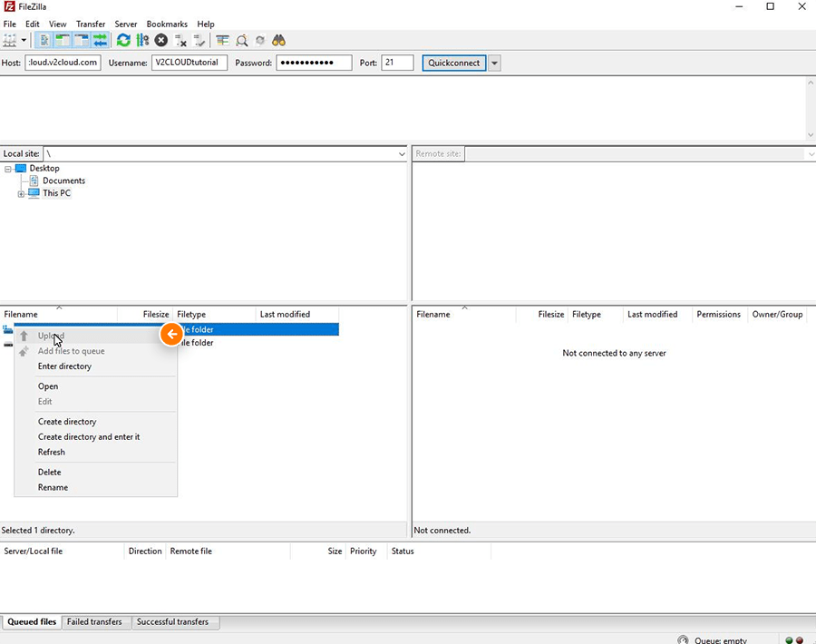Open the Server menu
The height and width of the screenshot is (644, 816).
pyautogui.click(x=125, y=24)
